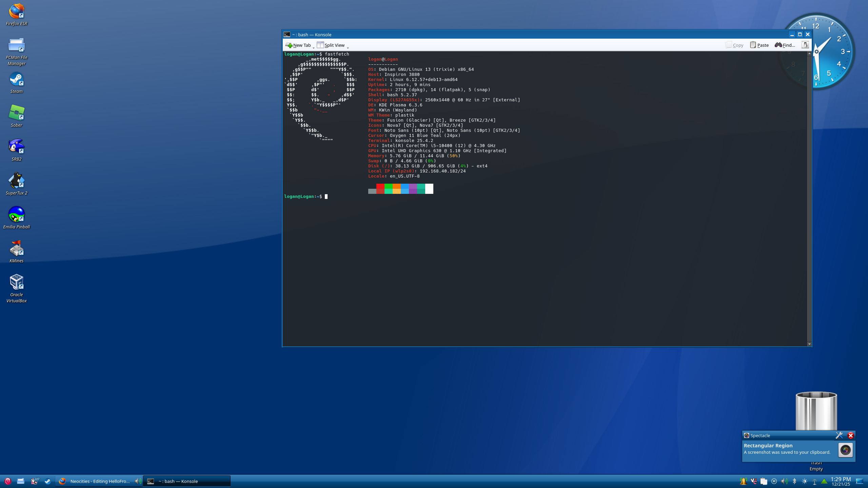Expand the Split View dropdown arrow
The image size is (868, 488).
pyautogui.click(x=348, y=47)
